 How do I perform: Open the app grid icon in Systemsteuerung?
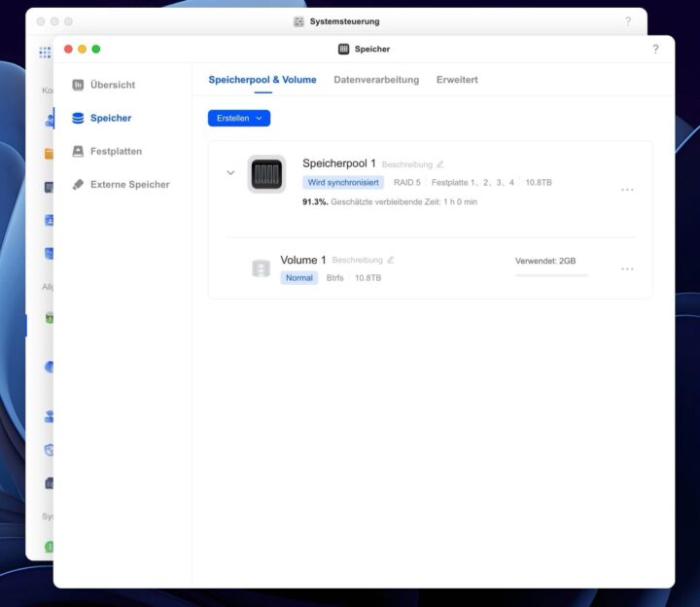(x=45, y=53)
